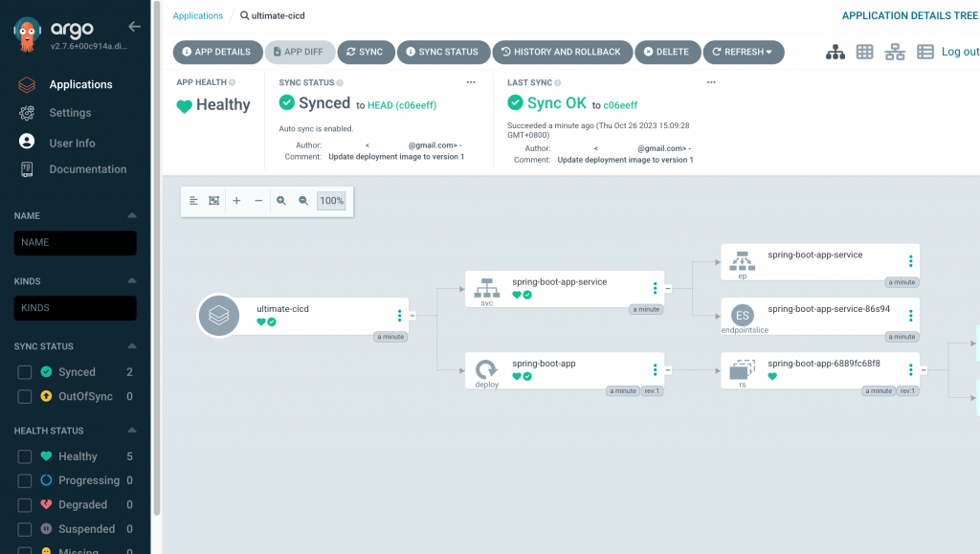This screenshot has width=980, height=554.
Task: Open APP DIFF view
Action: coord(300,52)
